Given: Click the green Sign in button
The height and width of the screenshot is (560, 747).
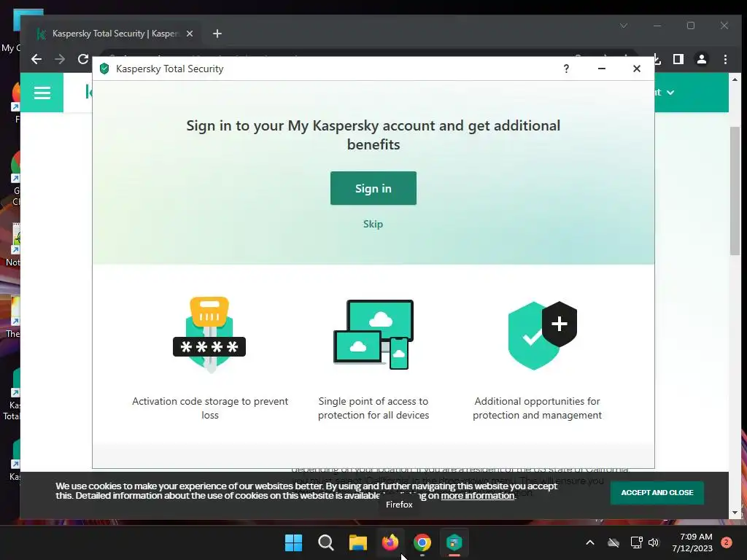Looking at the screenshot, I should [x=373, y=188].
